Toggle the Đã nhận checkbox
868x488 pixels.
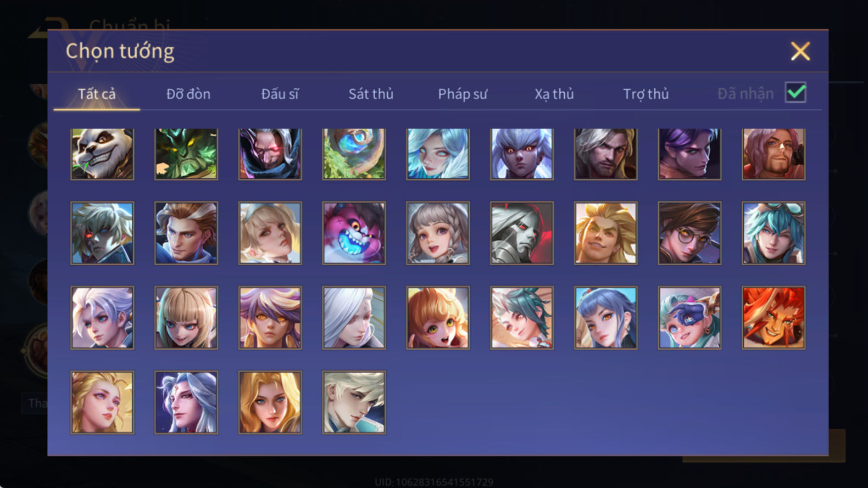[795, 92]
